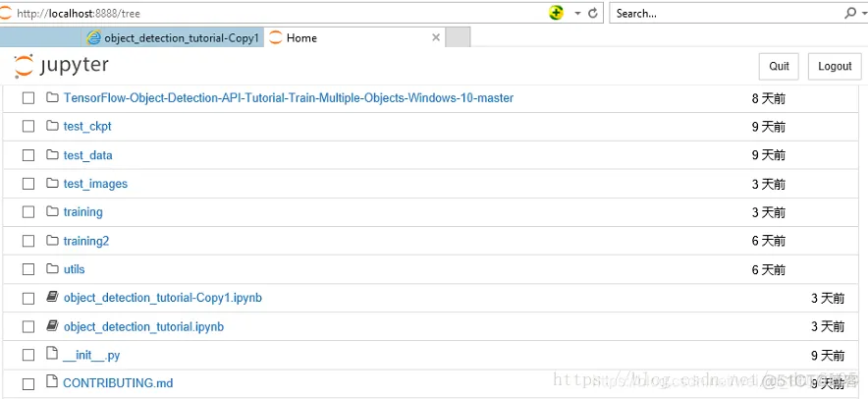
Task: Tick the checkbox for object_detection_tutorial.ipynb
Action: click(28, 327)
